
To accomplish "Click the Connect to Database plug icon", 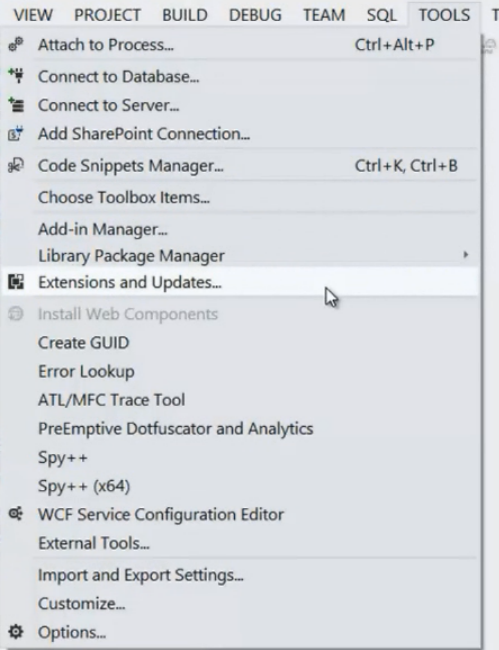I will [16, 76].
